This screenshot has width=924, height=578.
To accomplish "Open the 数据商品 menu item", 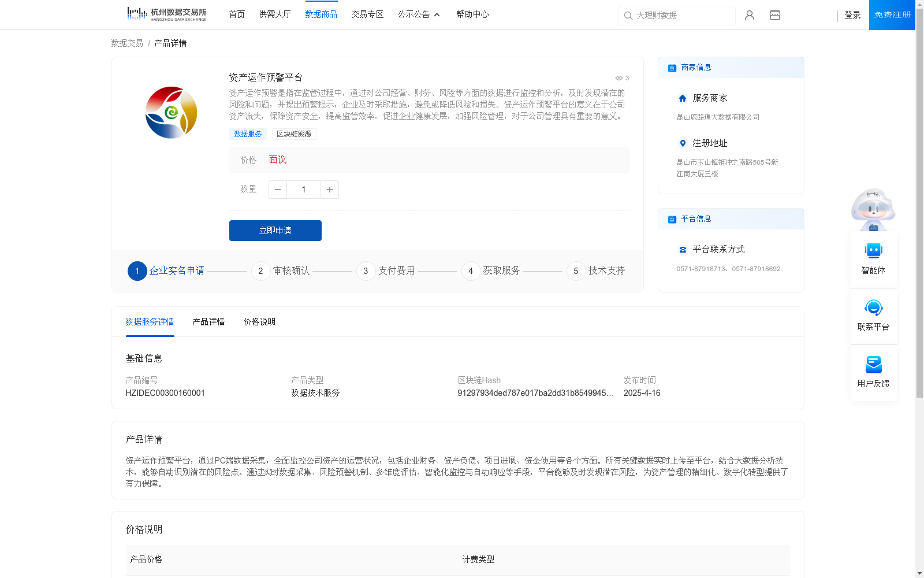I will pos(321,14).
